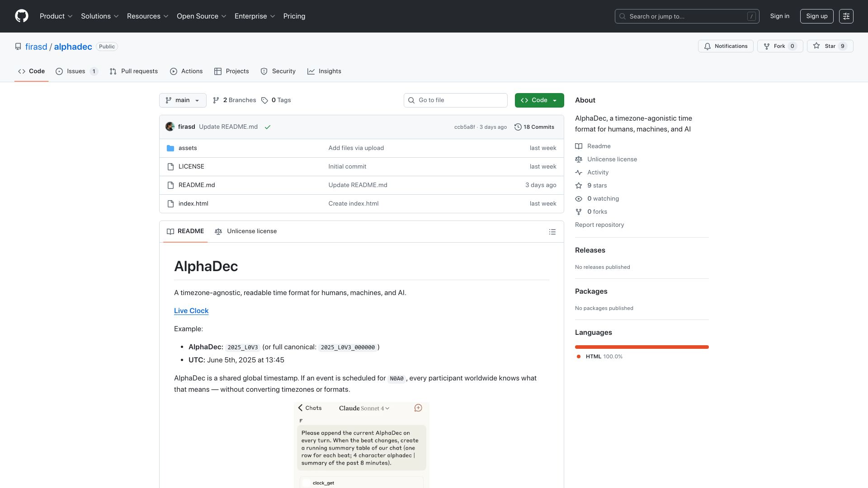
Task: Open 0 watching link
Action: tap(597, 199)
